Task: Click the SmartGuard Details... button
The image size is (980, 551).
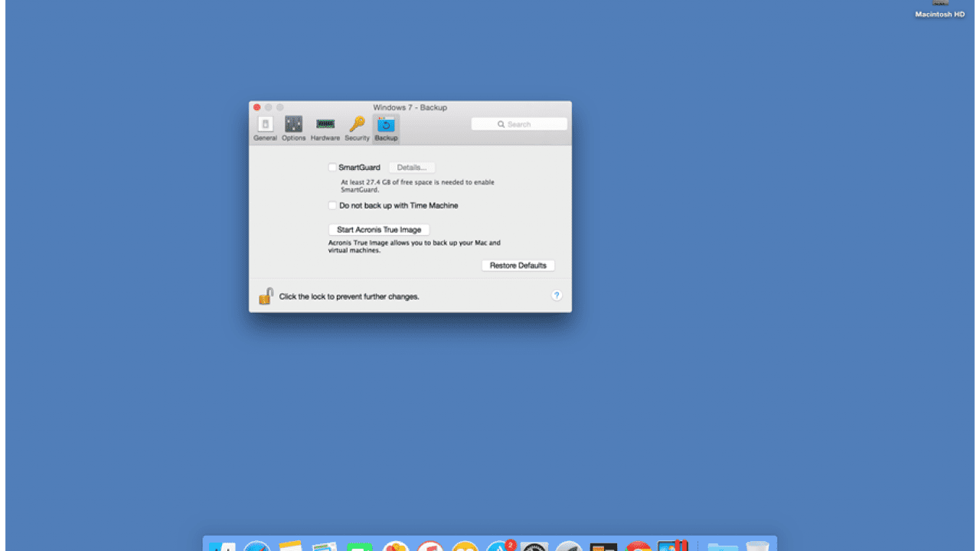Action: click(x=412, y=168)
